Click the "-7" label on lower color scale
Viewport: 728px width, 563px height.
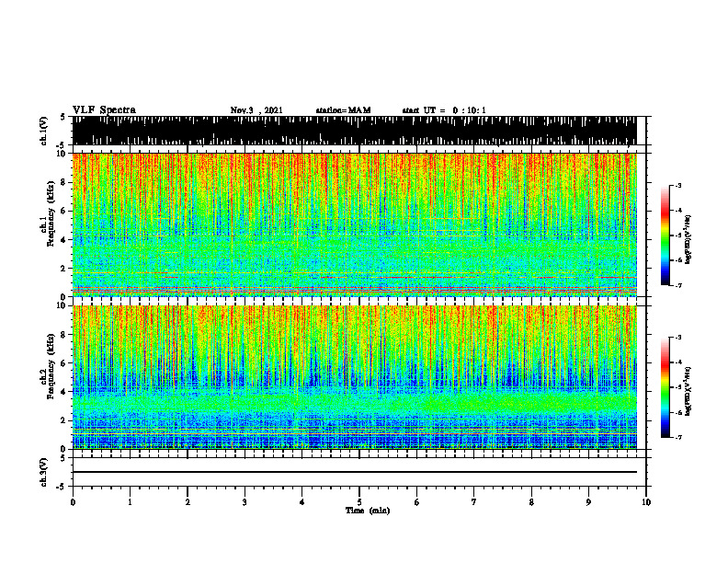coord(677,437)
